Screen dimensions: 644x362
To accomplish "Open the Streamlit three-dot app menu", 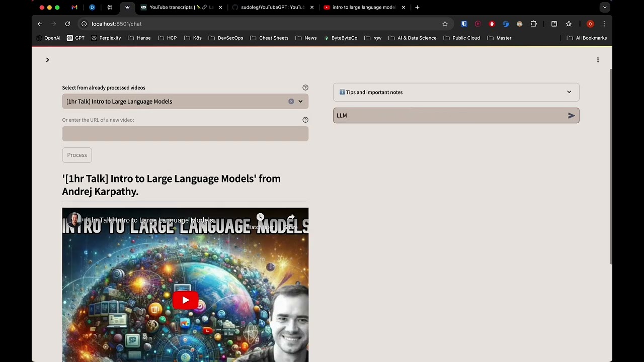I will [x=598, y=60].
